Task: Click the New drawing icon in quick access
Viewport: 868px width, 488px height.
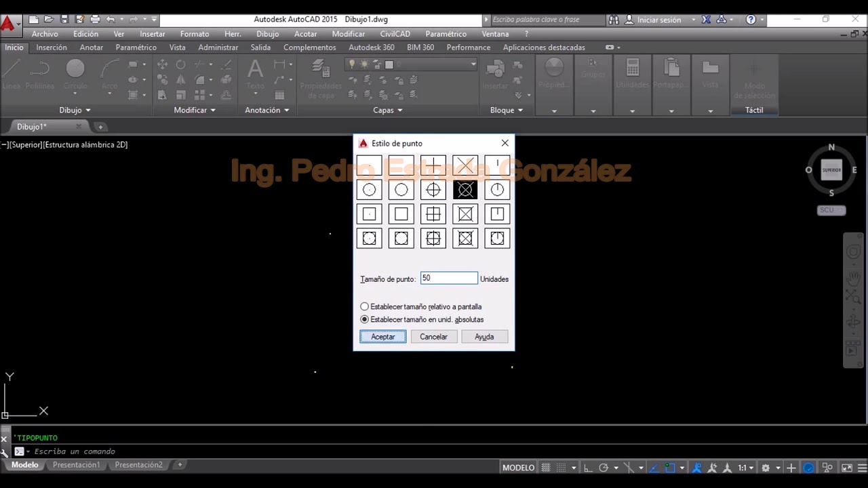Action: (x=33, y=20)
